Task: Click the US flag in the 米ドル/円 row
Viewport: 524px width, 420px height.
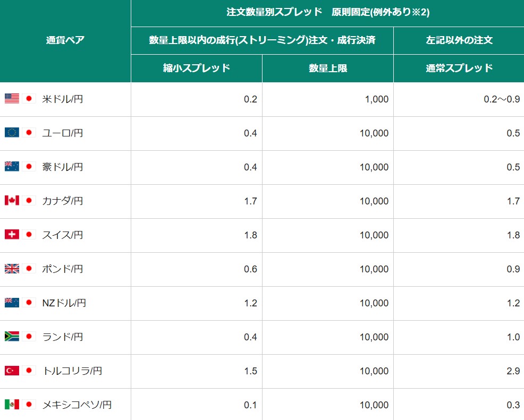Action: (12, 98)
